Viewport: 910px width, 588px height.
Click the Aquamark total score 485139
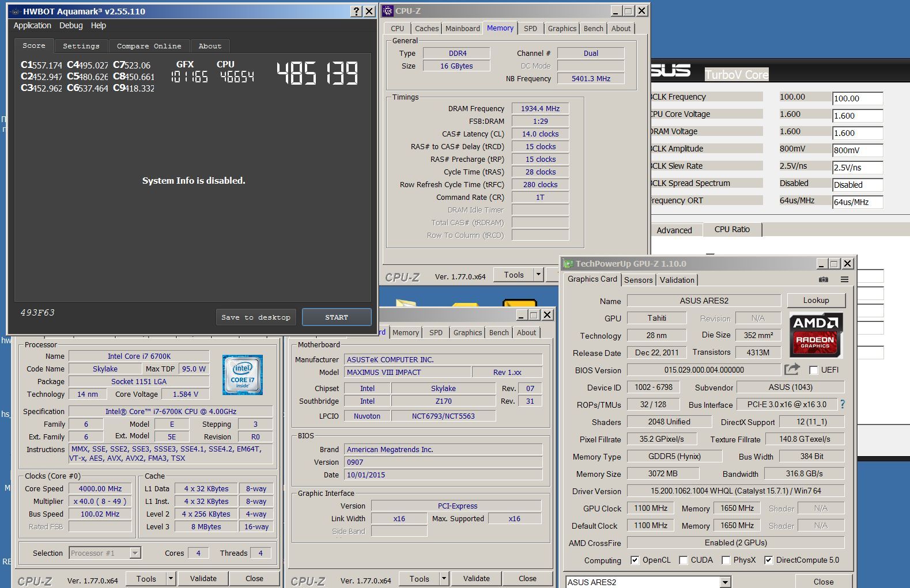318,74
